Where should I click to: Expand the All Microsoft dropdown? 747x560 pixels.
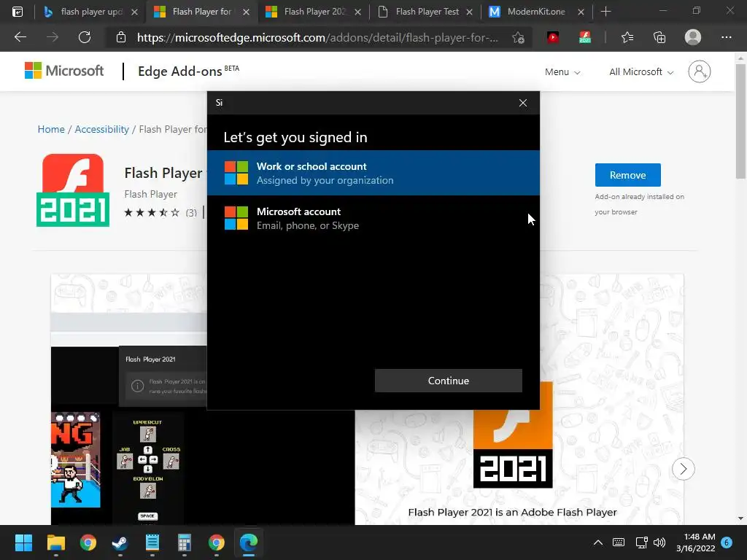pyautogui.click(x=641, y=72)
